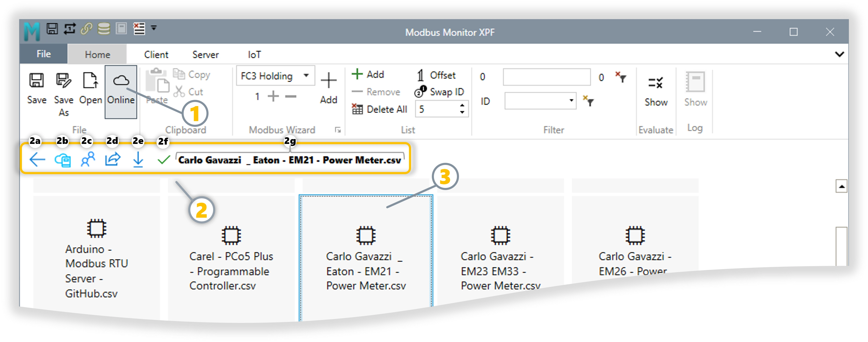Open the File menu tab
This screenshot has width=868, height=342.
pos(44,54)
